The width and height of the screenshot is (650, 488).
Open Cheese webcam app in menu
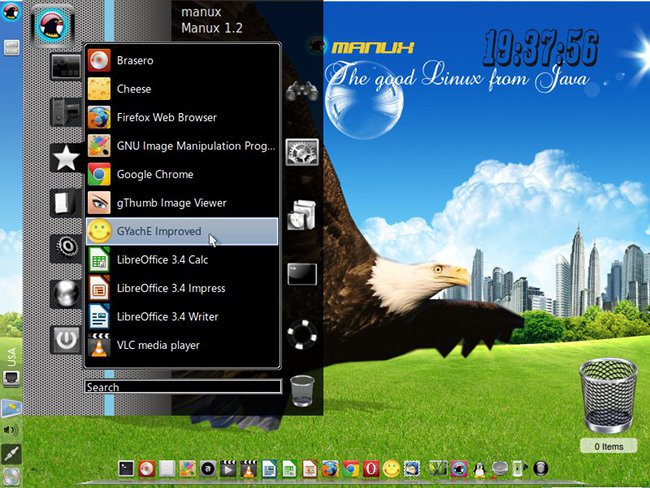point(182,89)
